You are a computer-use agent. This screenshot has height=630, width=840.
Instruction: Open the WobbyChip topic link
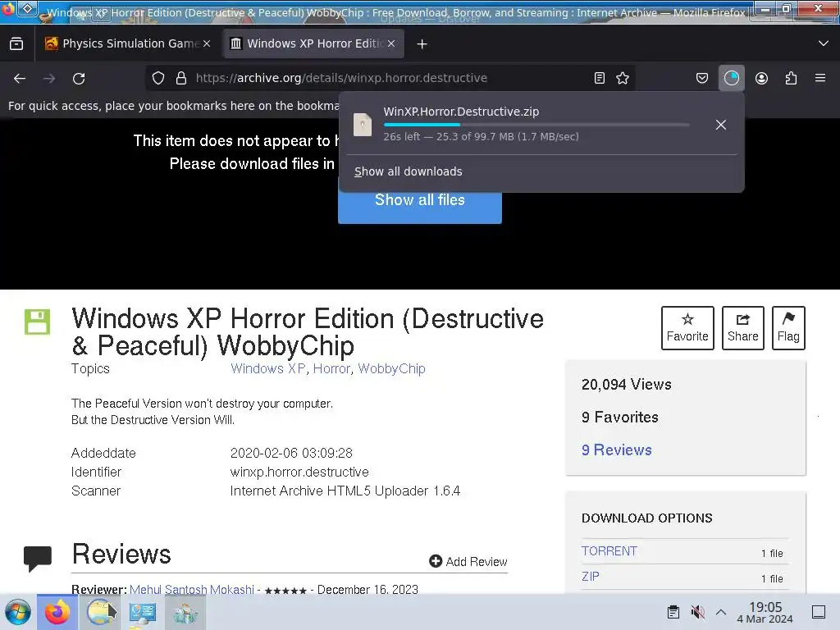(x=391, y=368)
